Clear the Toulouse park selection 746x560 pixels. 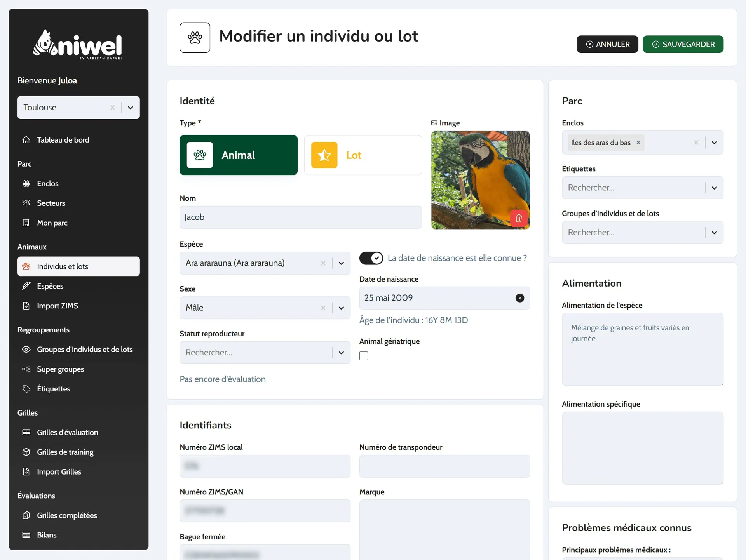coord(112,108)
